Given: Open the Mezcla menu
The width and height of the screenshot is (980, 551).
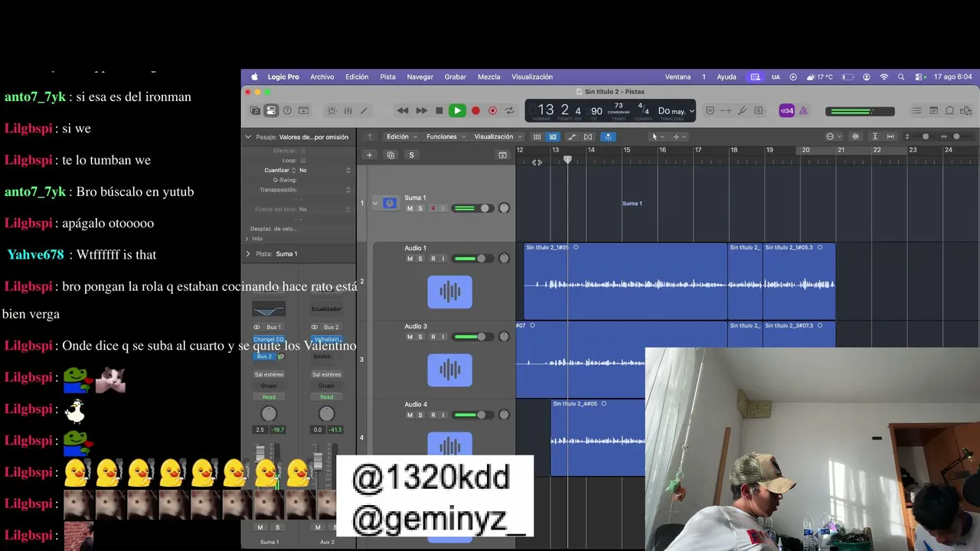Looking at the screenshot, I should tap(489, 77).
